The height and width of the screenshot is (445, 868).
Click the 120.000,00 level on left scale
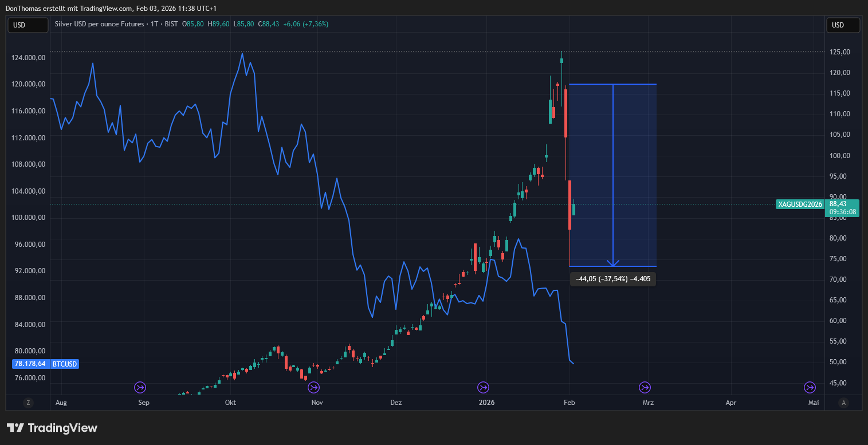pos(28,84)
